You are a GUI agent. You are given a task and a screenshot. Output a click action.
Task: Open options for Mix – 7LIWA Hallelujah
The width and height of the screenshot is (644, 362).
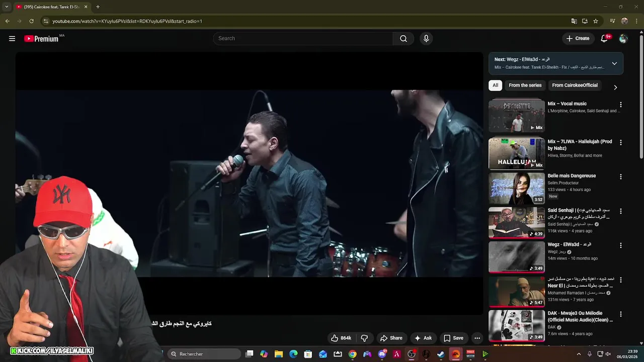620,143
